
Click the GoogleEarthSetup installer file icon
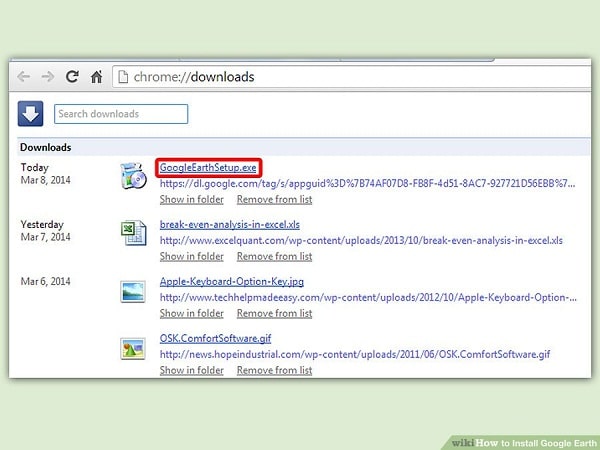[x=133, y=176]
